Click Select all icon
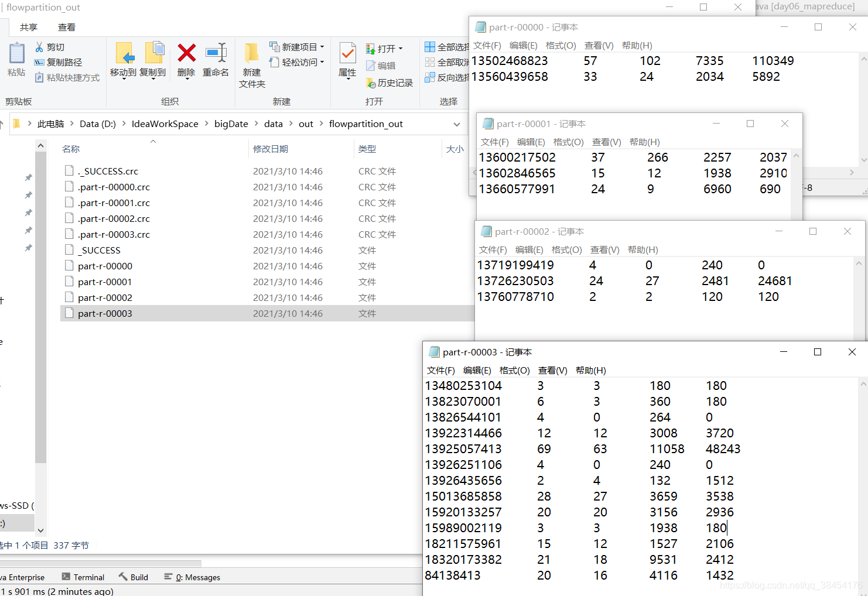 [x=430, y=47]
